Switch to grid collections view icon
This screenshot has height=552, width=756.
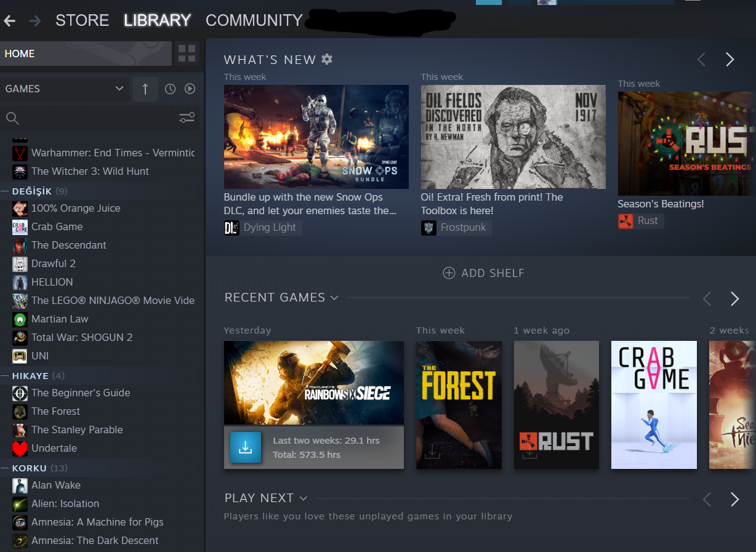coord(187,54)
